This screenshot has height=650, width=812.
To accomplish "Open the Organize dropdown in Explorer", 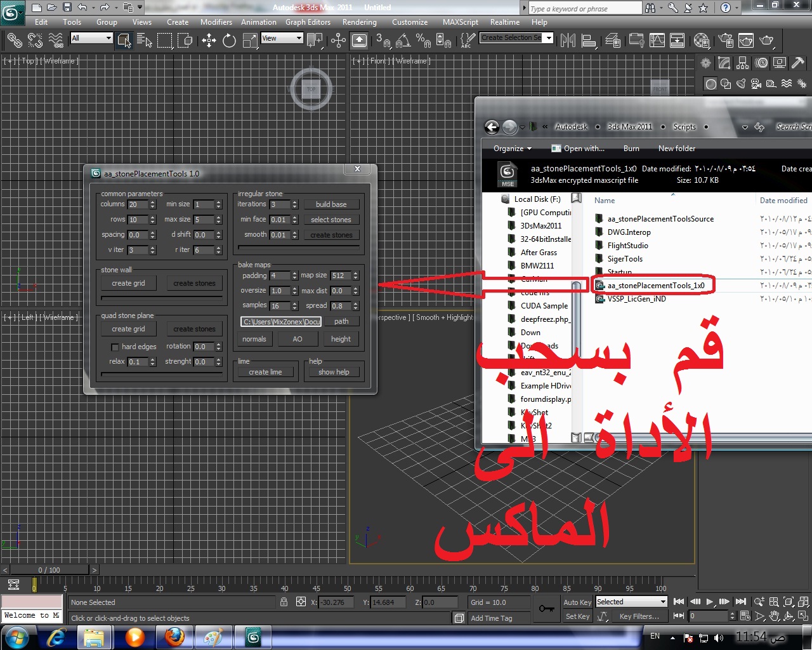I will (x=513, y=149).
